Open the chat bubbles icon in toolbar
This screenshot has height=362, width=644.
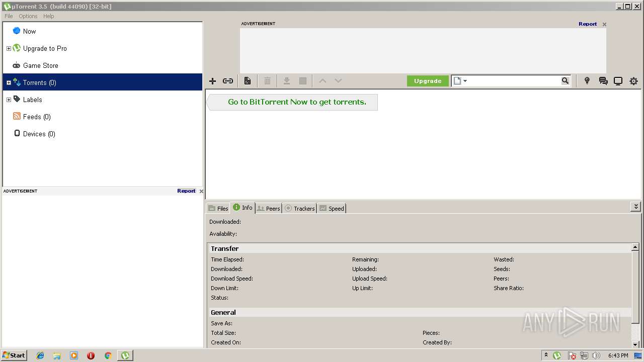coord(603,81)
